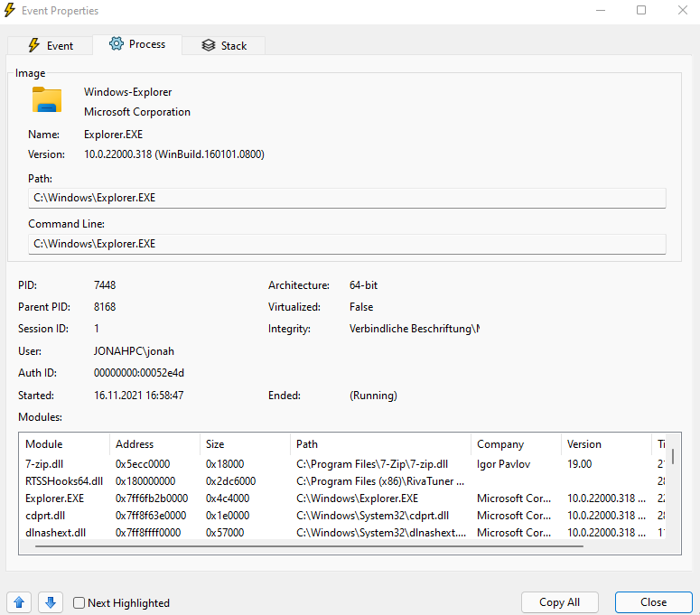The image size is (700, 615).
Task: Click the C:\Windows\System32\cdprt.dll path cell
Action: point(372,516)
